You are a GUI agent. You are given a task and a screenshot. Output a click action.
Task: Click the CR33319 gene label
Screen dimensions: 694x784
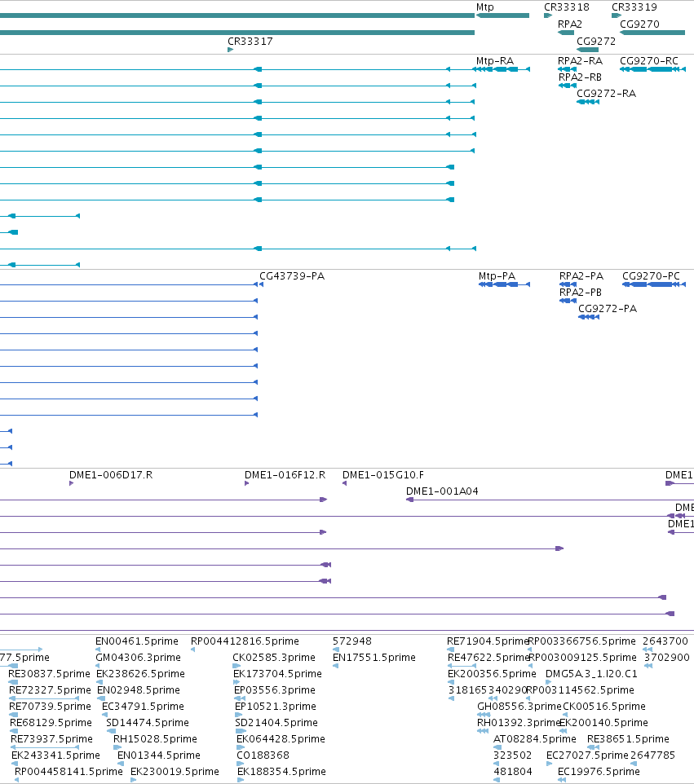tap(634, 7)
